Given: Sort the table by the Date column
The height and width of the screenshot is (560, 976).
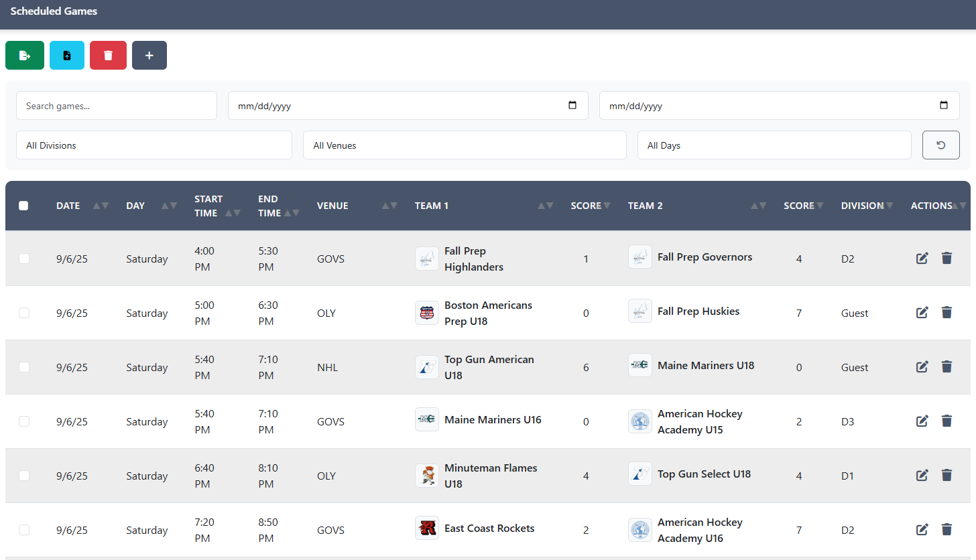Looking at the screenshot, I should [x=68, y=206].
